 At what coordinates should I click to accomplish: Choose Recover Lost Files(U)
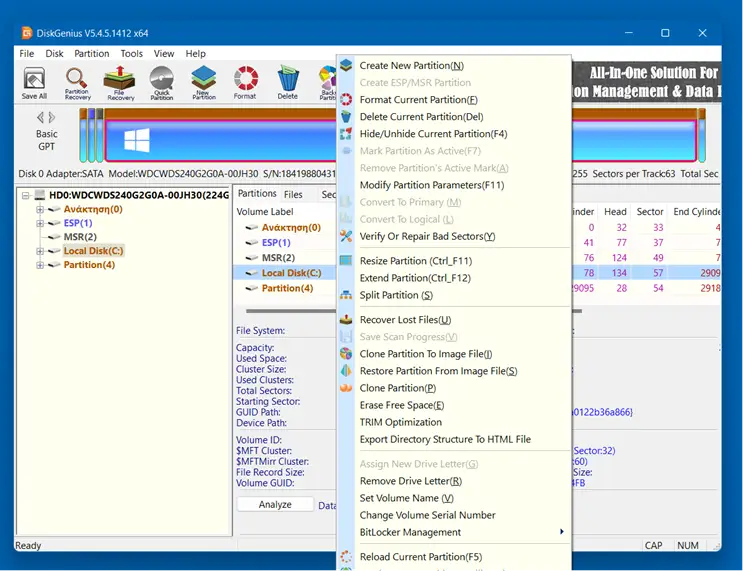pos(405,320)
